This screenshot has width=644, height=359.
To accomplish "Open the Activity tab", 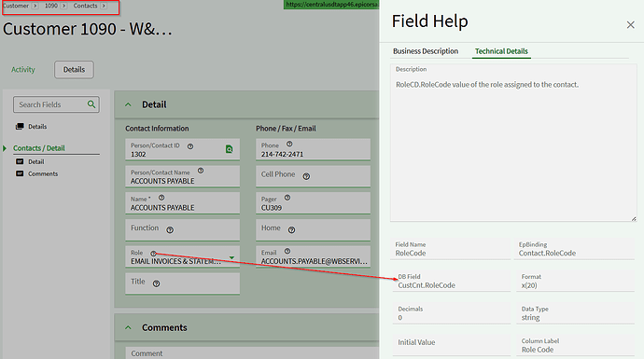I will [x=23, y=69].
